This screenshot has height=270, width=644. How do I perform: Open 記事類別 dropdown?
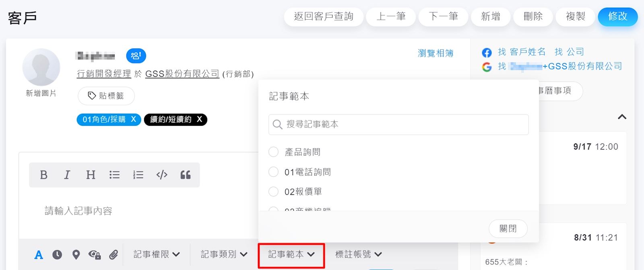tap(224, 254)
